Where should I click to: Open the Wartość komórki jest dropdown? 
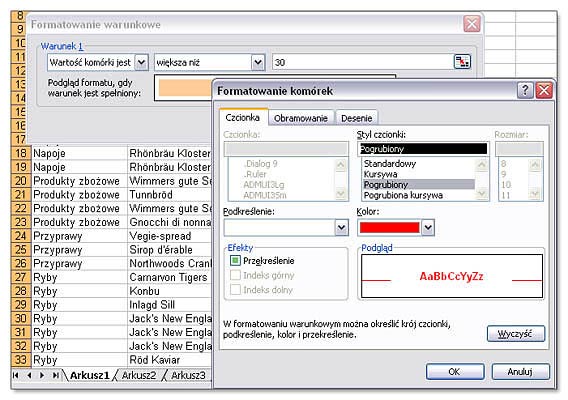click(141, 62)
